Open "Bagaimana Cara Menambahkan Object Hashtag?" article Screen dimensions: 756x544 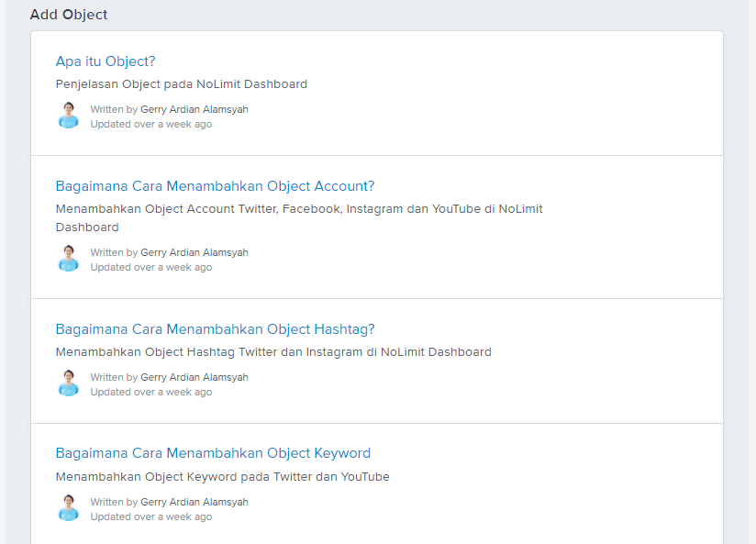215,329
